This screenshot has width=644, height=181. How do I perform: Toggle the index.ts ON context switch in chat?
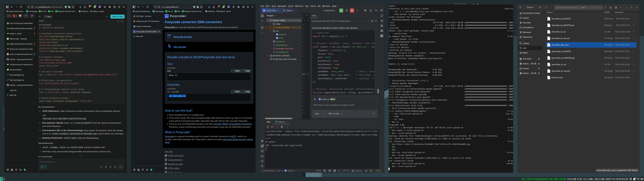pyautogui.click(x=332, y=99)
